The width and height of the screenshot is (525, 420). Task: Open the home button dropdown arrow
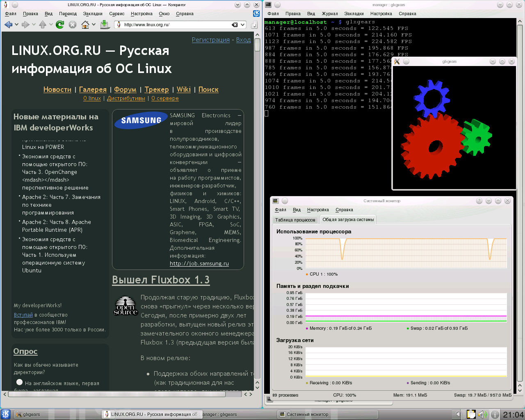click(x=94, y=25)
